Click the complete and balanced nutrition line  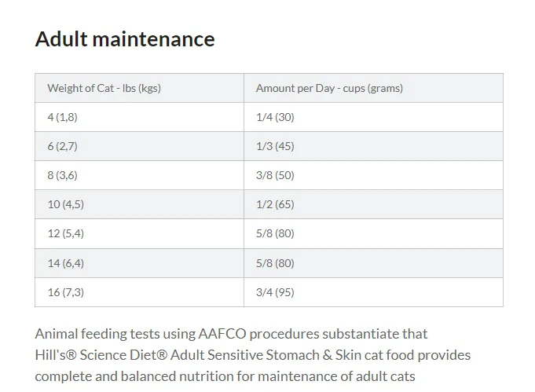coord(225,376)
